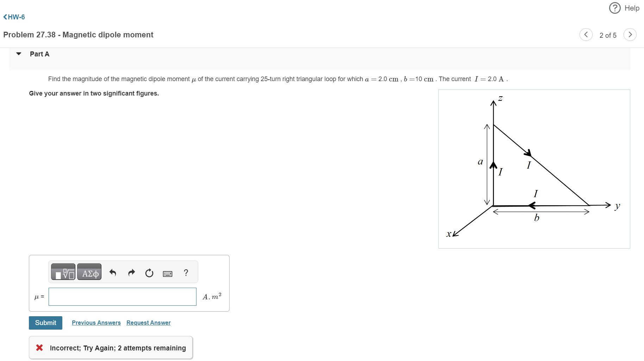The height and width of the screenshot is (361, 644).
Task: Collapse the Part A section triangle
Action: tap(19, 54)
